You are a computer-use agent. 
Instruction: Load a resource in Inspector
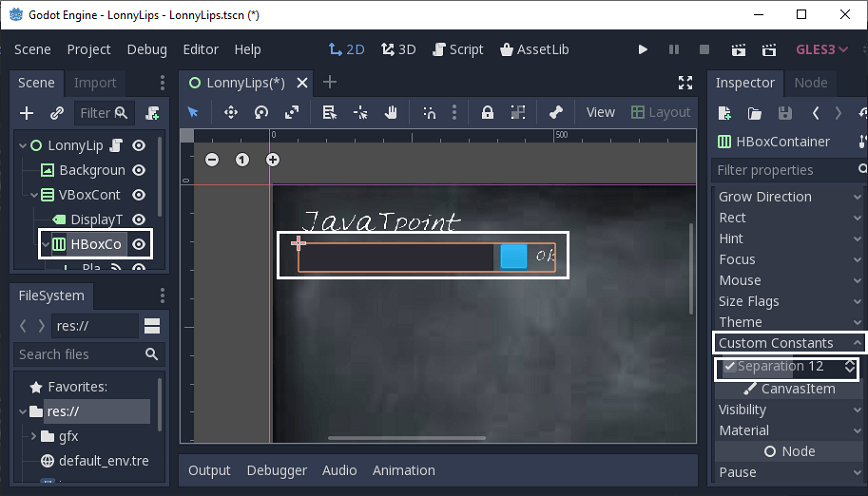pyautogui.click(x=755, y=113)
